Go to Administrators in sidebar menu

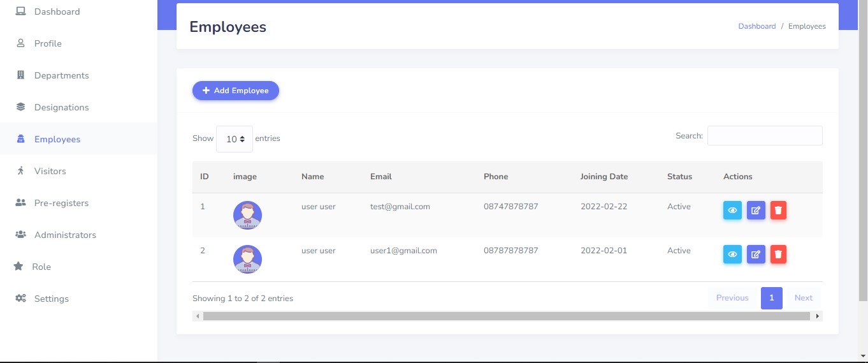pyautogui.click(x=65, y=235)
